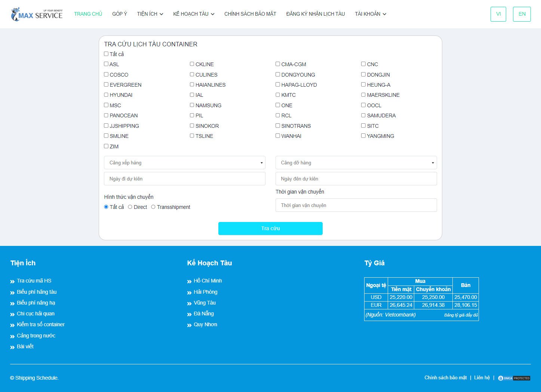Switch language to EN
Viewport: 541px width, 392px height.
(522, 14)
